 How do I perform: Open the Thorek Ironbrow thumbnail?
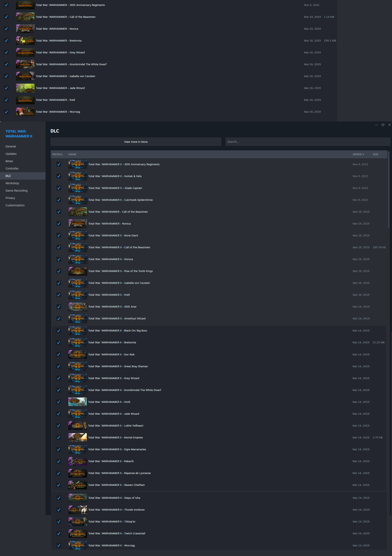coord(78,510)
